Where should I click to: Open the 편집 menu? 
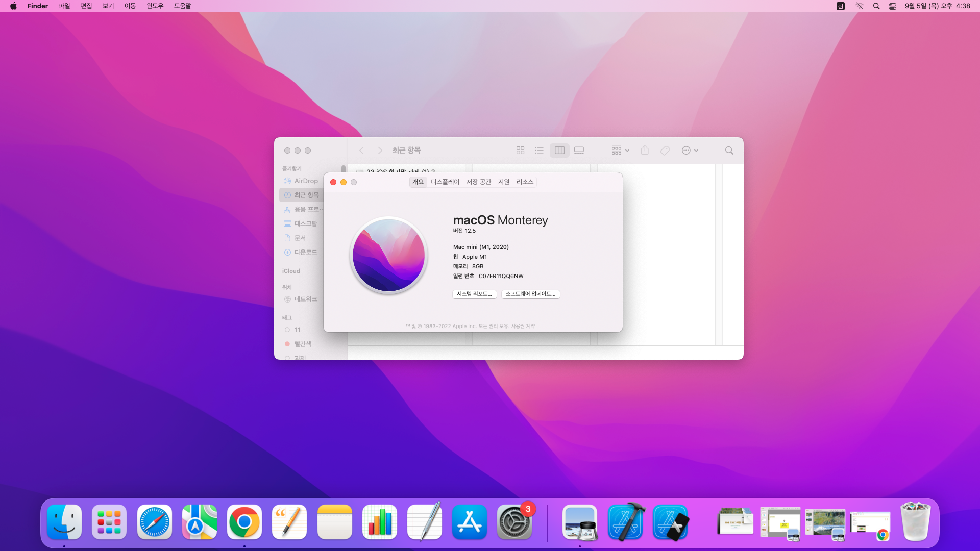click(x=86, y=6)
